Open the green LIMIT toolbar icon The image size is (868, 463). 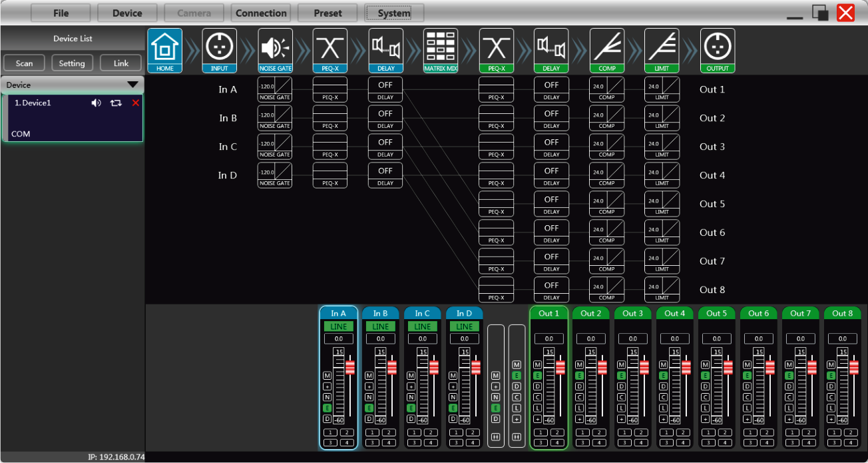(x=662, y=50)
